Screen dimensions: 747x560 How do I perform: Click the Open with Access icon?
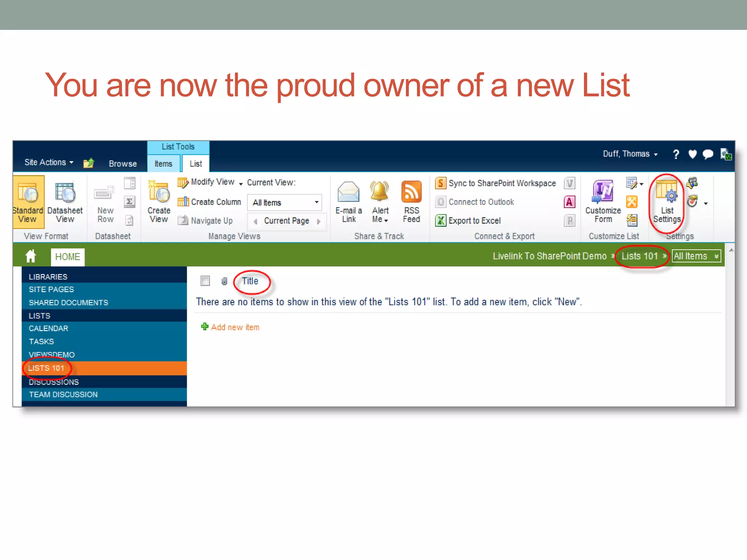570,202
